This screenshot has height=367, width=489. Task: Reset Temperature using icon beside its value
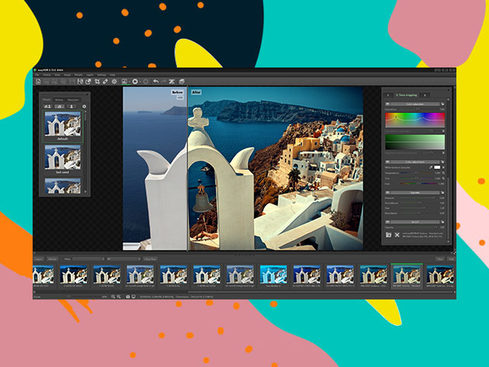[443, 173]
